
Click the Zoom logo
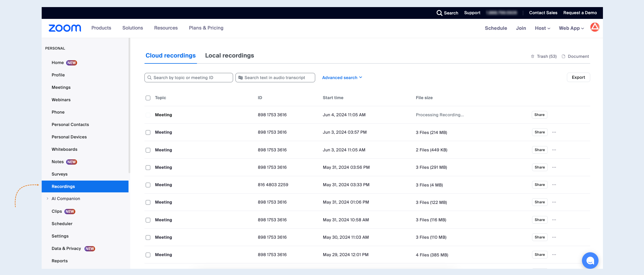65,28
